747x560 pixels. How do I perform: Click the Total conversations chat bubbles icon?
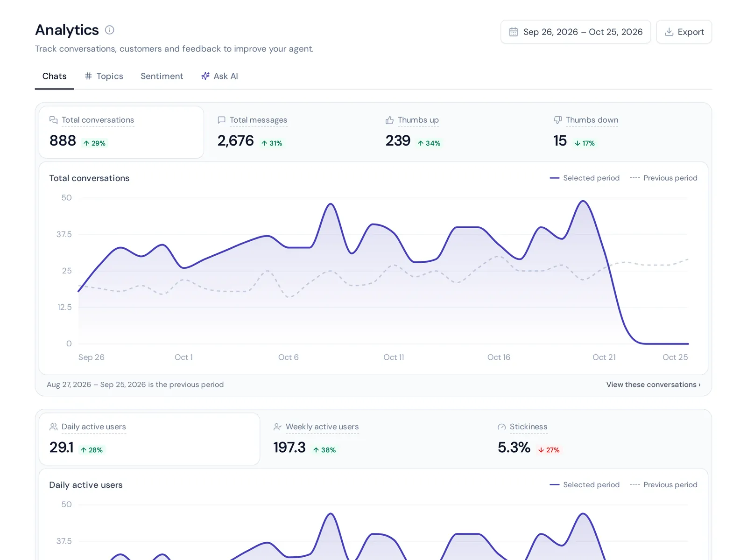coord(54,120)
